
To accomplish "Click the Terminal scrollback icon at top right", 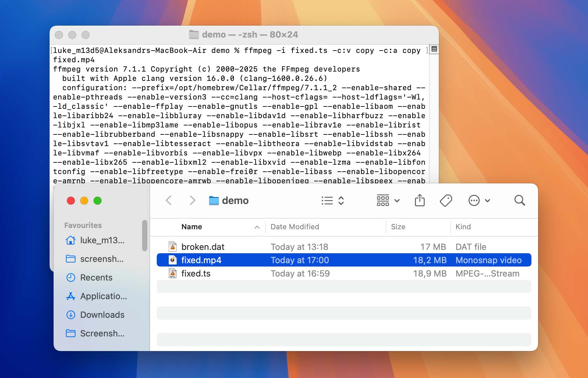I will coord(434,49).
